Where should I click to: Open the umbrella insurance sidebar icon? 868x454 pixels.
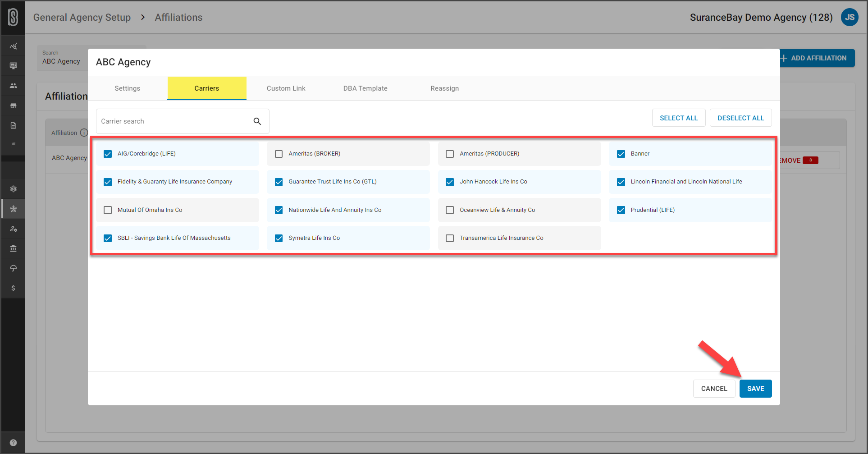14,268
